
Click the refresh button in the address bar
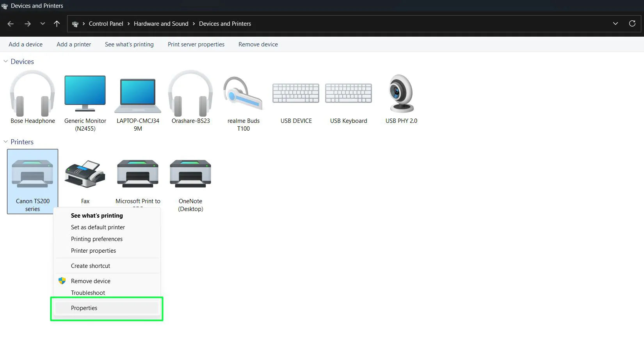point(632,23)
